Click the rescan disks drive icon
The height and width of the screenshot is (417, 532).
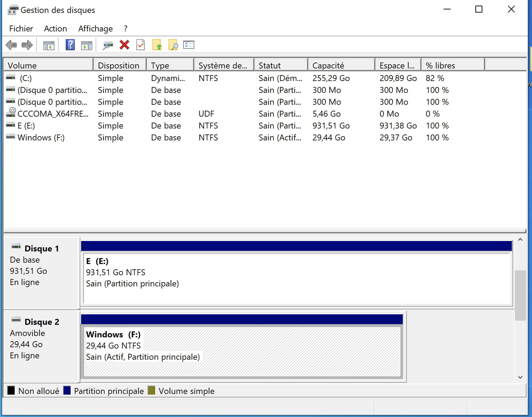[x=108, y=45]
